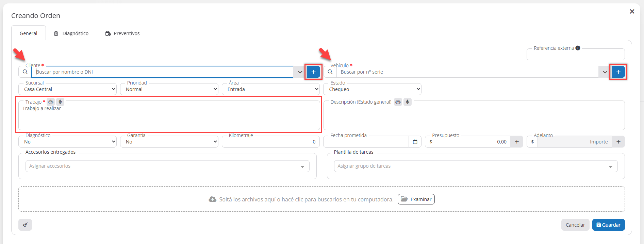Click the microphone icon next to Trabajo

pyautogui.click(x=60, y=102)
